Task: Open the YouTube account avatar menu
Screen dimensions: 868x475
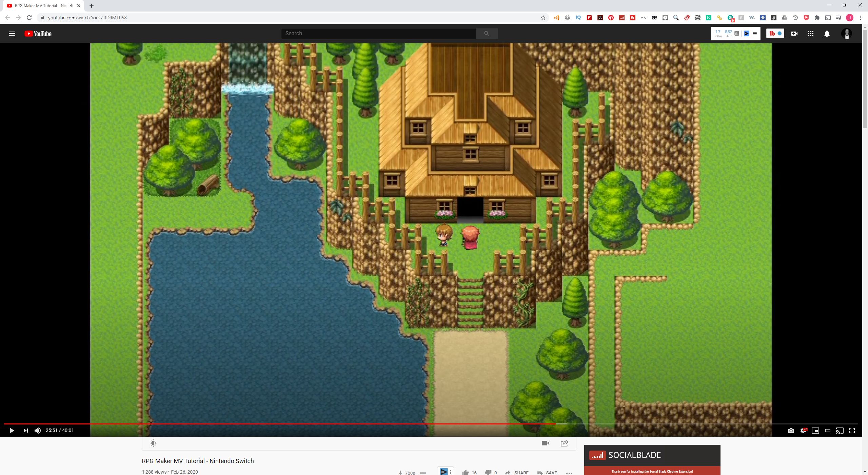Action: 847,34
